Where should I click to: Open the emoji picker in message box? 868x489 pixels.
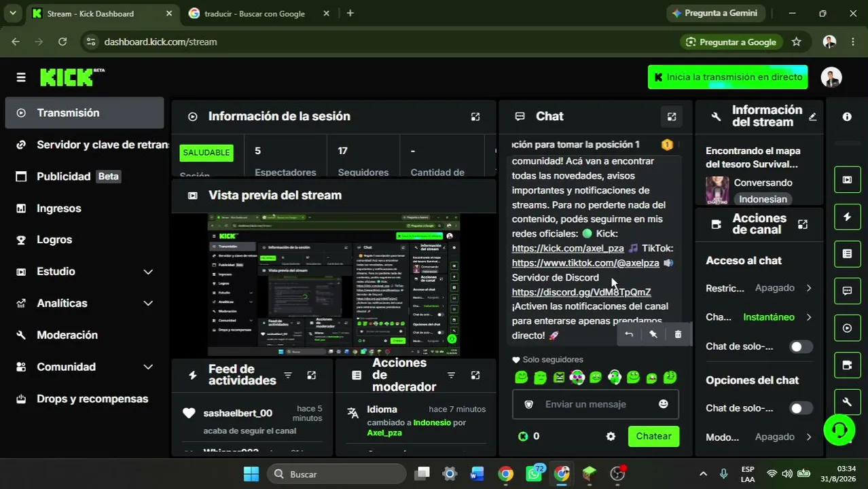tap(664, 404)
